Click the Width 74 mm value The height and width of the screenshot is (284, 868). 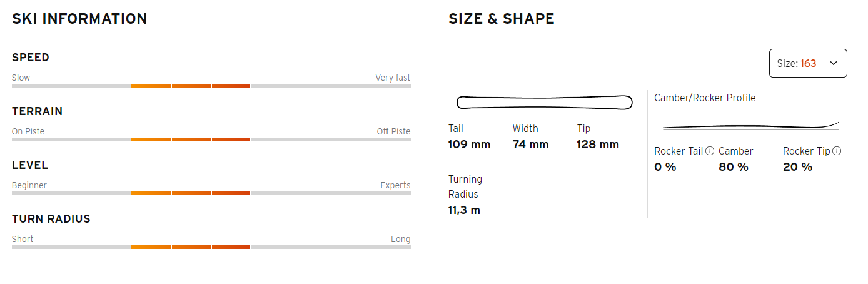(x=530, y=145)
